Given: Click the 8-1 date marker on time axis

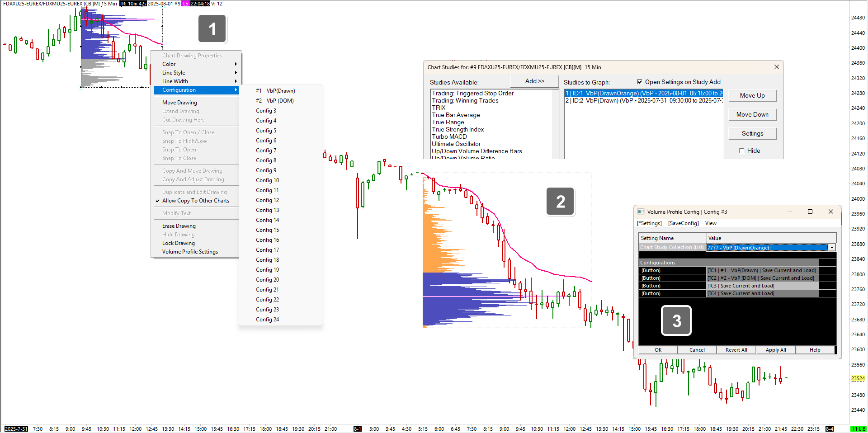Looking at the screenshot, I should pos(358,429).
